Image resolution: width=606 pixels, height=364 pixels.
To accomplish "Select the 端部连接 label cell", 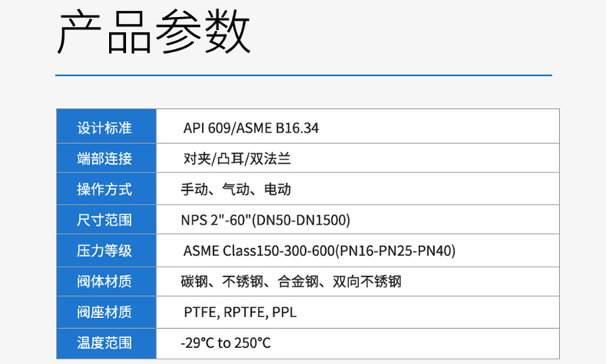I will coord(105,159).
